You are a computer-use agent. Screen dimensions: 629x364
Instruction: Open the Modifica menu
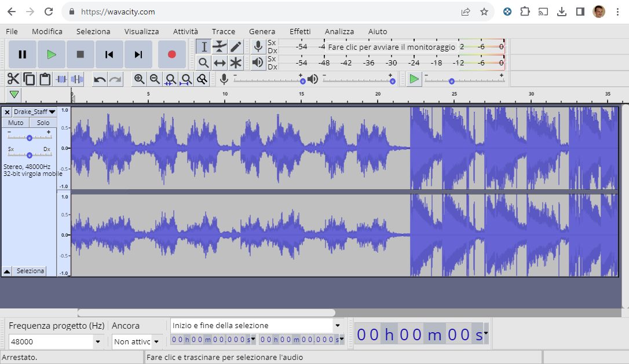point(47,31)
